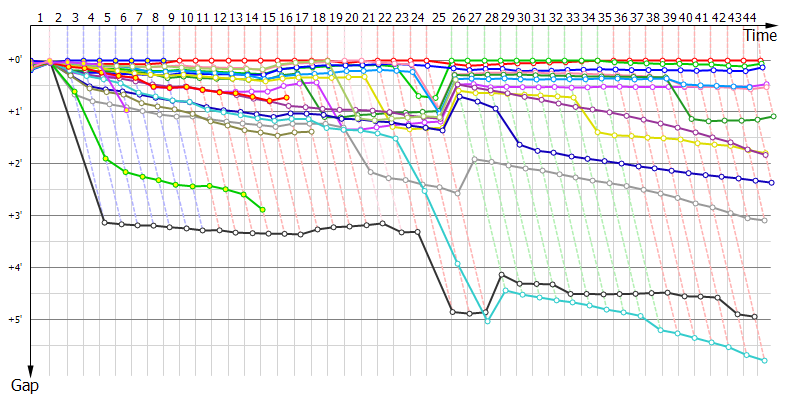Click the +4' gap axis label

[14, 267]
